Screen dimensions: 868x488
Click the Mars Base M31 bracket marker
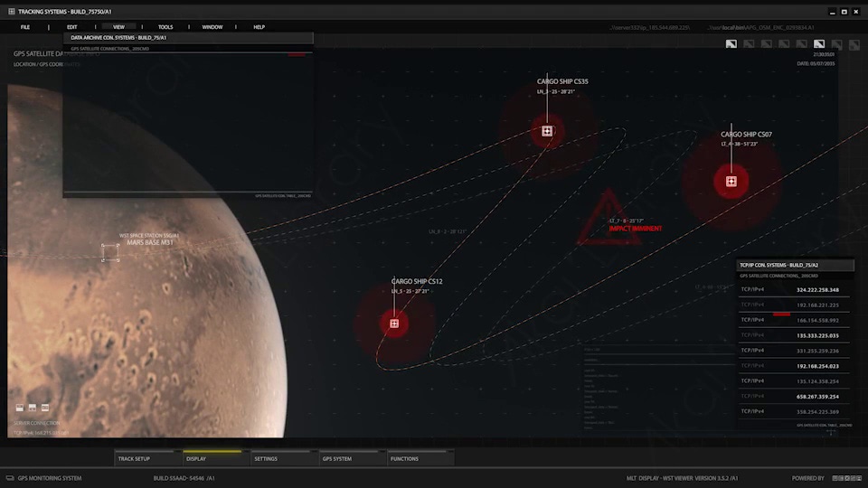coord(110,252)
